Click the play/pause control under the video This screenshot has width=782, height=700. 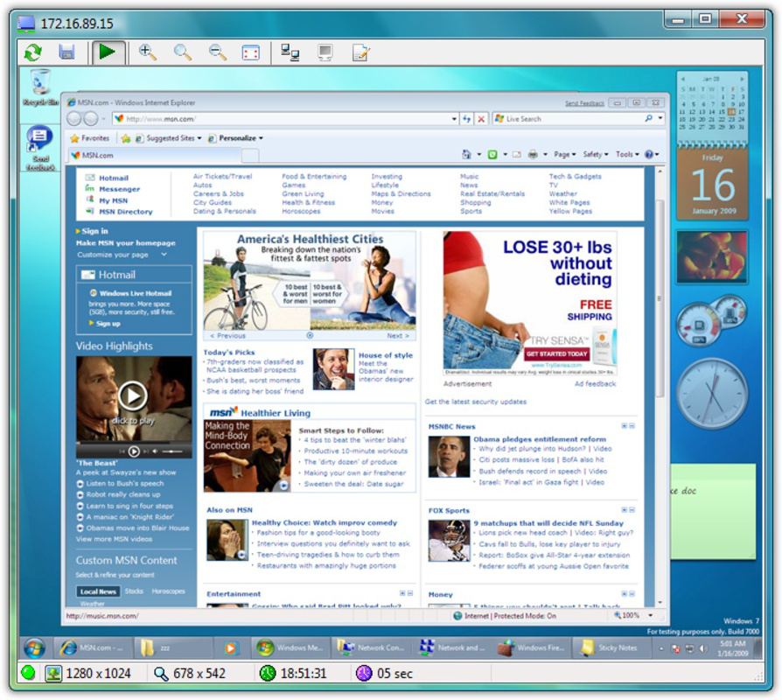click(134, 451)
